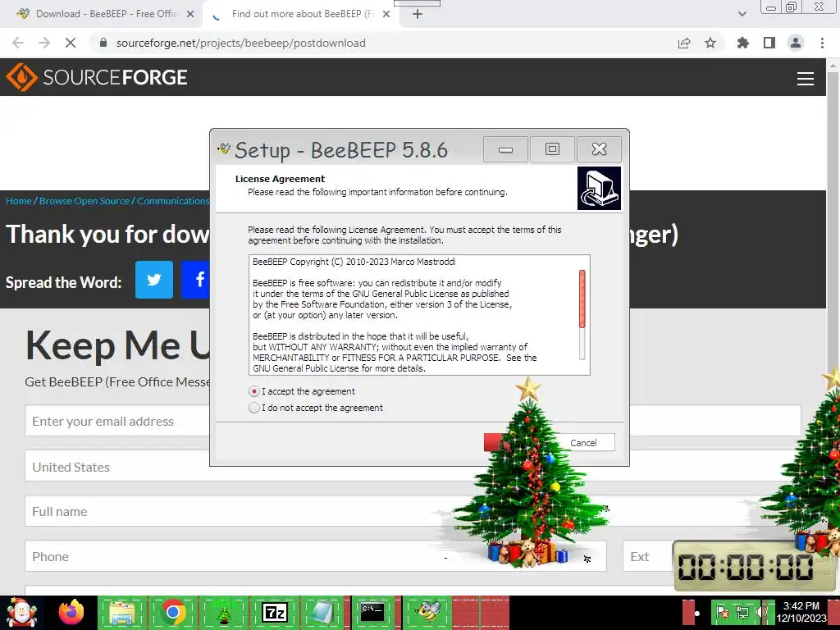This screenshot has height=630, width=840.
Task: Minimize the BeeBEEP setup window
Action: tap(505, 149)
